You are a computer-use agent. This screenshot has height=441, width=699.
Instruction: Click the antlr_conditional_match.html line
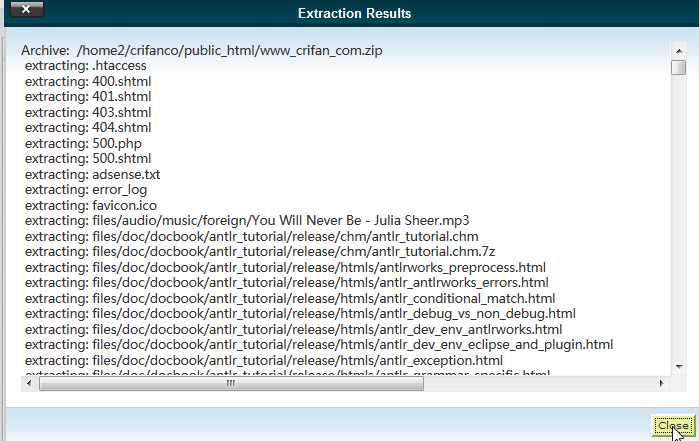[290, 298]
